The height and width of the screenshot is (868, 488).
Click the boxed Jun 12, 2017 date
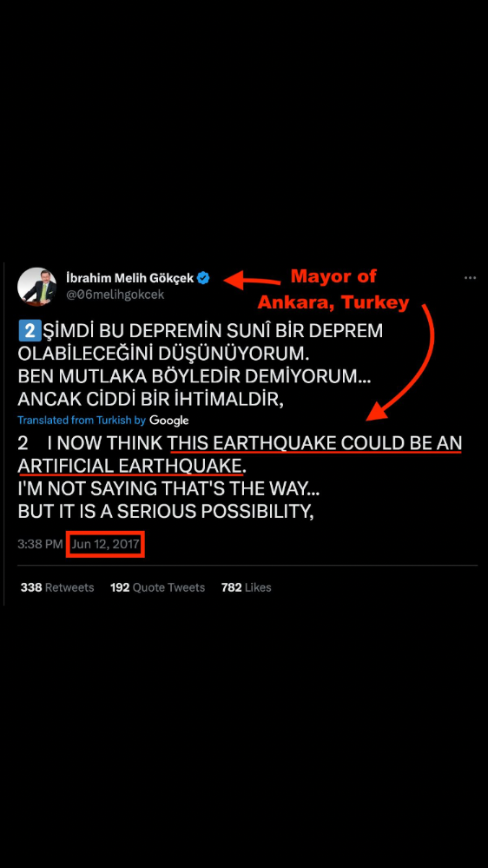pyautogui.click(x=105, y=544)
